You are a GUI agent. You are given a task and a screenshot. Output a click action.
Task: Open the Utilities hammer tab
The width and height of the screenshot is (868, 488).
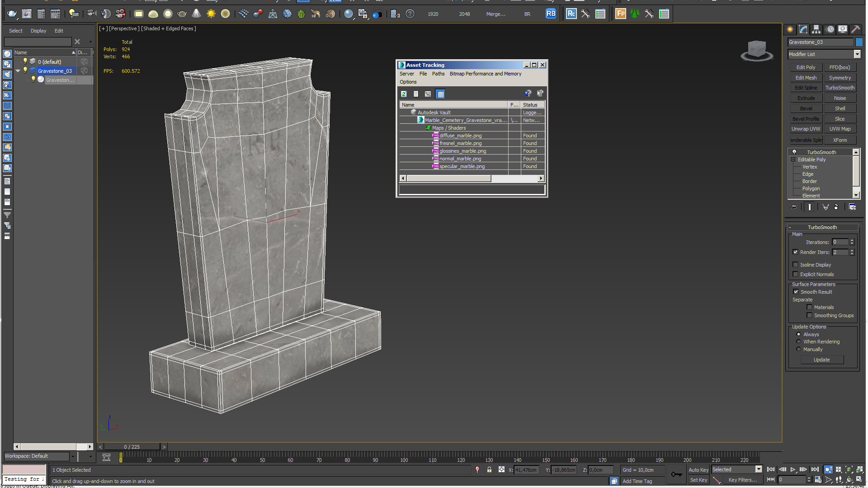pyautogui.click(x=855, y=29)
